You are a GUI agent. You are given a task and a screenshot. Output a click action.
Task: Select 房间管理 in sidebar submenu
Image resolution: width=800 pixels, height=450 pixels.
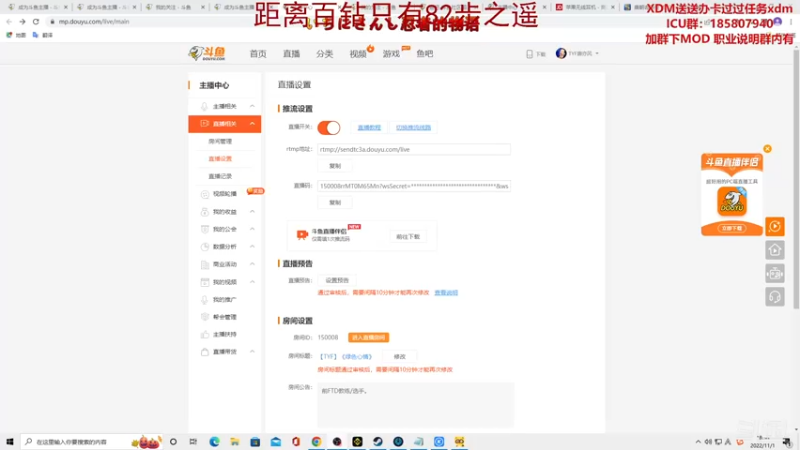(220, 141)
